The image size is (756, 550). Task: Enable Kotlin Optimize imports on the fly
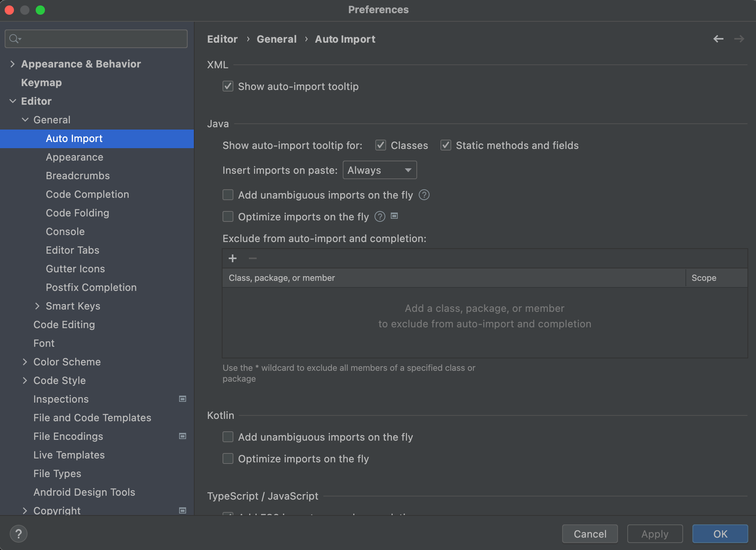[228, 458]
